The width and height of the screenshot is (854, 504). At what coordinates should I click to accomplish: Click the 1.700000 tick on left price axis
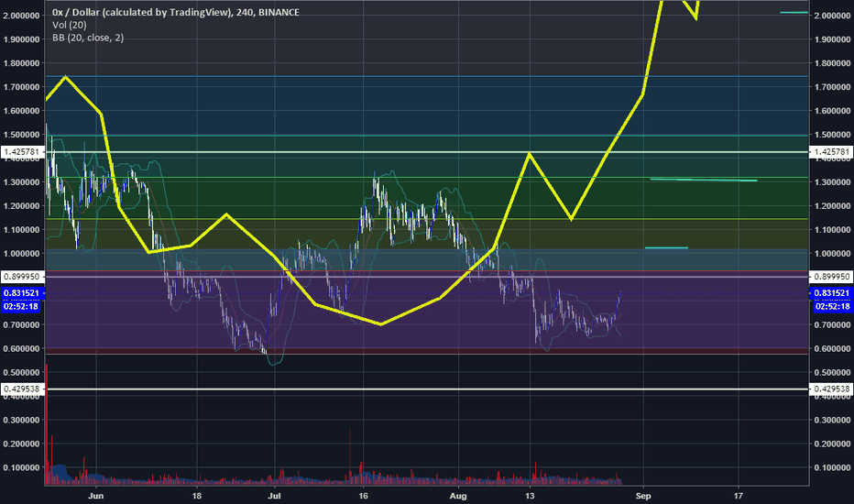click(x=21, y=87)
